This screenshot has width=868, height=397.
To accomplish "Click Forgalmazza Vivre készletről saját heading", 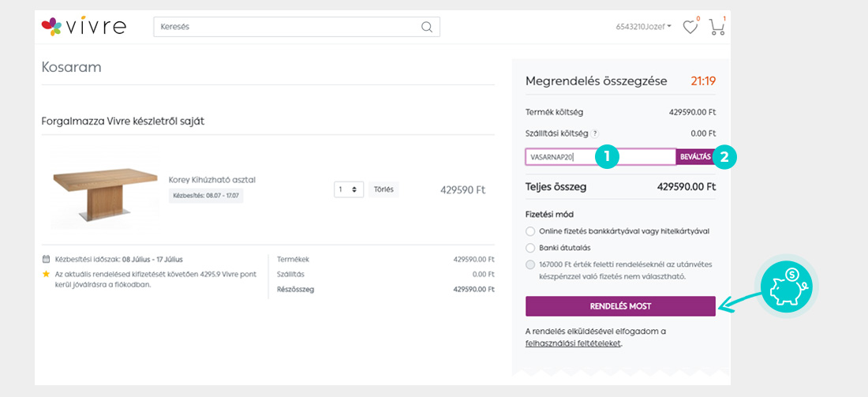I will pyautogui.click(x=123, y=122).
